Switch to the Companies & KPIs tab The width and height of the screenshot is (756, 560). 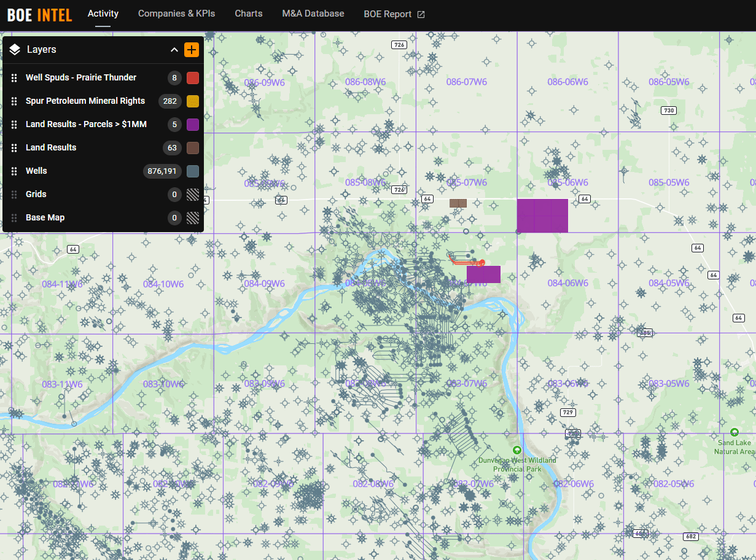[x=176, y=13]
